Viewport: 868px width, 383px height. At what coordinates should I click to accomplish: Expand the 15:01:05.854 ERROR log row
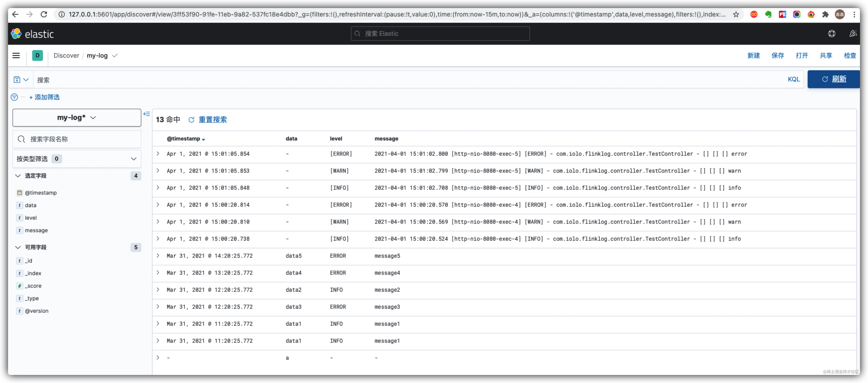point(158,154)
